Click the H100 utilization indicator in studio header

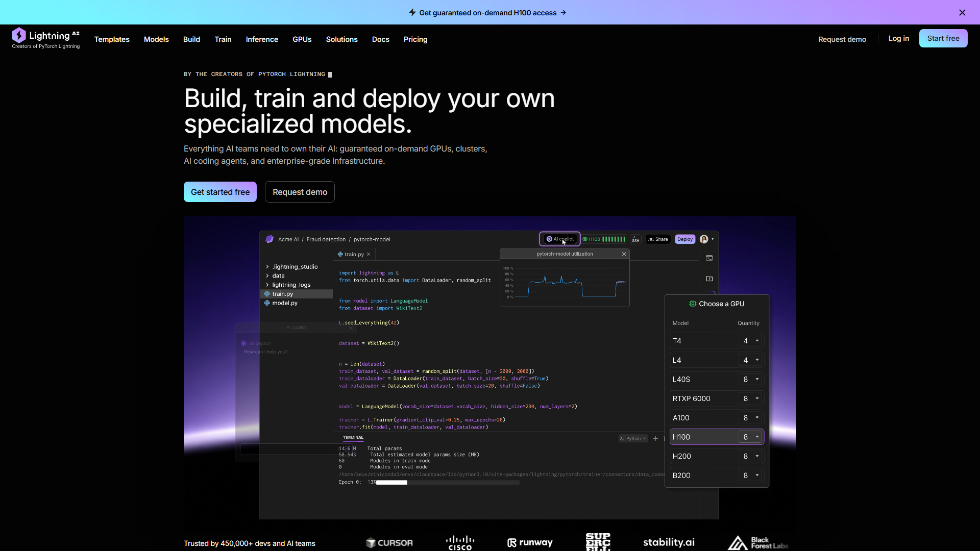point(604,239)
